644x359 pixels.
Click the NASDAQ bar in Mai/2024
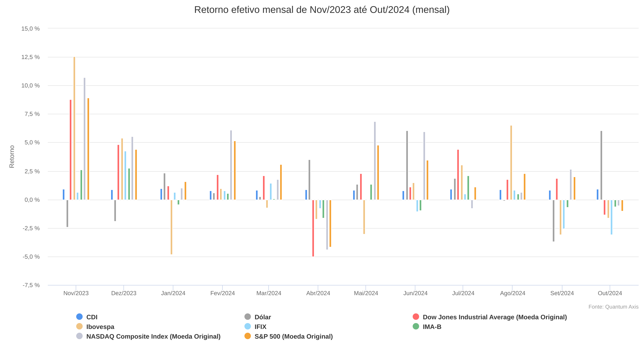[x=375, y=161]
